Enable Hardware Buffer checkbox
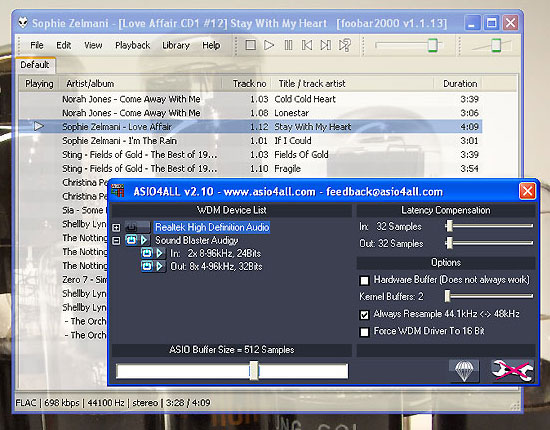 (364, 280)
